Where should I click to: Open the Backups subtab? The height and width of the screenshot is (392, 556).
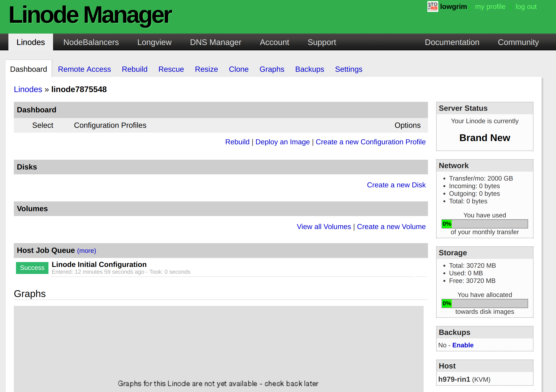click(309, 69)
